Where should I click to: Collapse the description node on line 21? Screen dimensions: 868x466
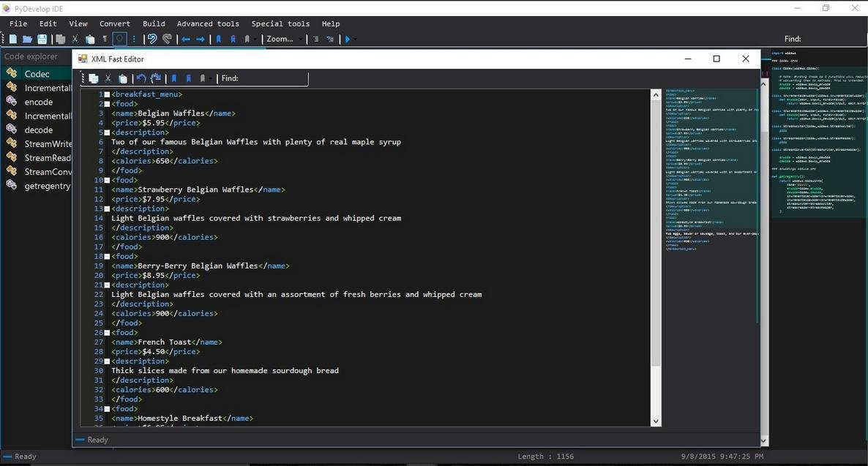click(108, 285)
